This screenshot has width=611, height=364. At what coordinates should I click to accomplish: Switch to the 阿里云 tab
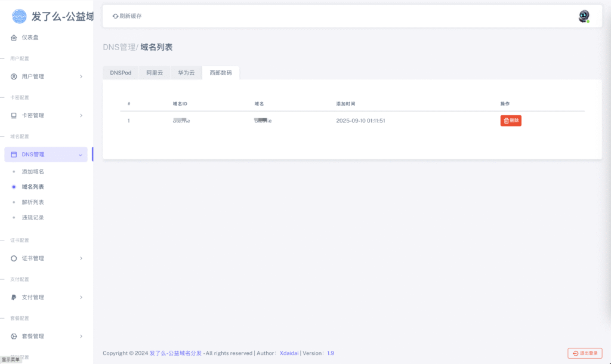pos(155,73)
